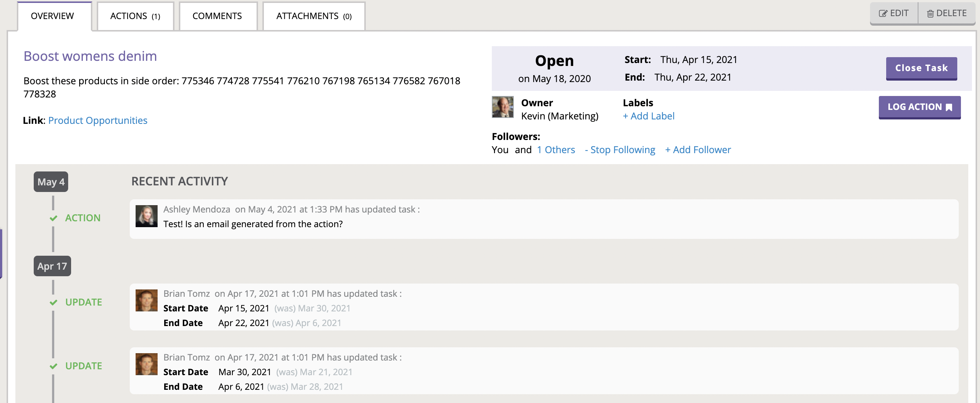Viewport: 980px width, 403px height.
Task: Switch to the Overview tab
Action: [54, 16]
